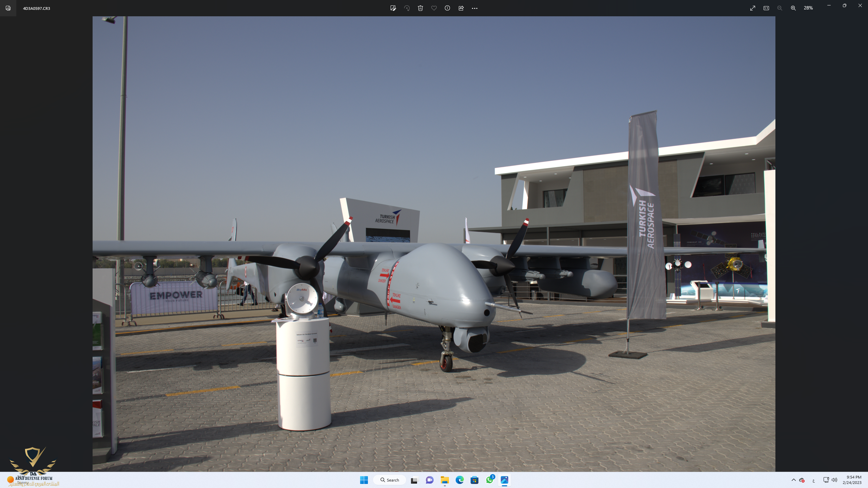Screen dimensions: 868x488
Task: Enter full screen with the expand arrows icon
Action: (753, 8)
